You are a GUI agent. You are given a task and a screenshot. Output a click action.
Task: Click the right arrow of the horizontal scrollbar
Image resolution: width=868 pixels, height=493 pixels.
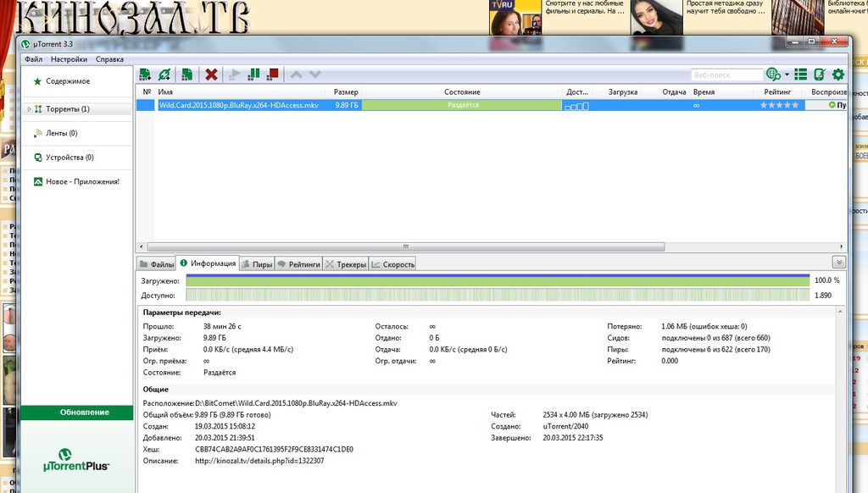pyautogui.click(x=842, y=246)
